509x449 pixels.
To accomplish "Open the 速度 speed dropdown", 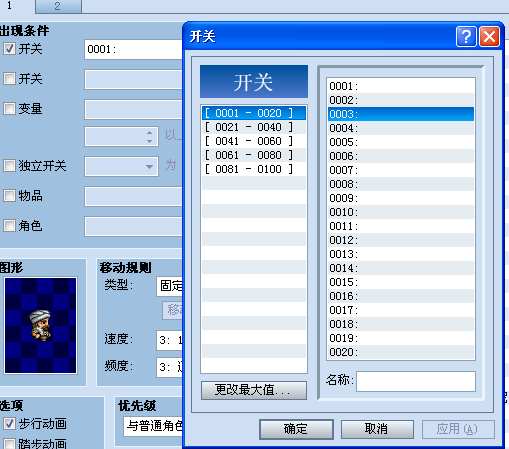I will (x=169, y=340).
